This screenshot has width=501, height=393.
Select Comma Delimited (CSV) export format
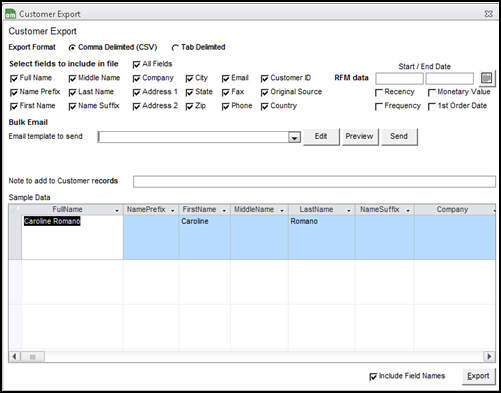[72, 48]
